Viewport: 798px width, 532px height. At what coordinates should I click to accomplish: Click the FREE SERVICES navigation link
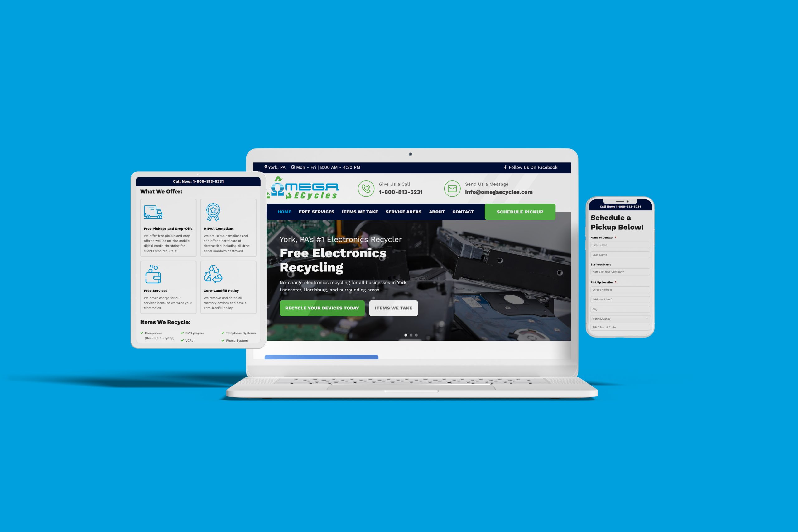click(316, 213)
